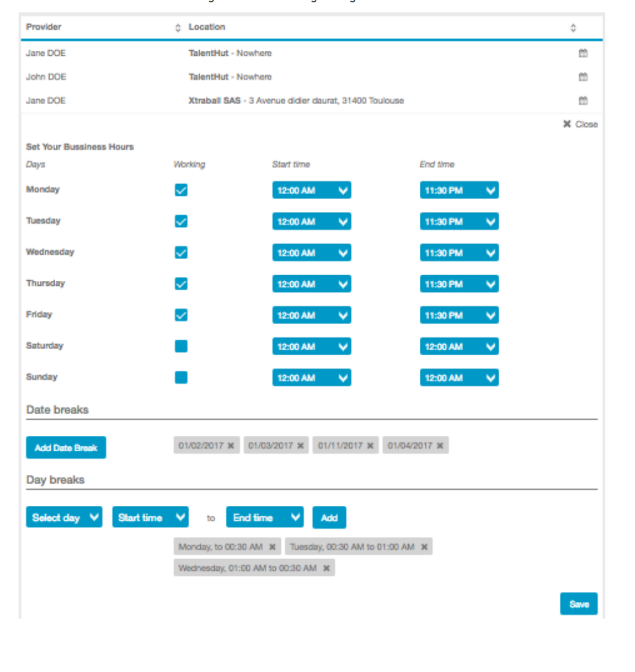Open day break End time dropdown

click(265, 518)
